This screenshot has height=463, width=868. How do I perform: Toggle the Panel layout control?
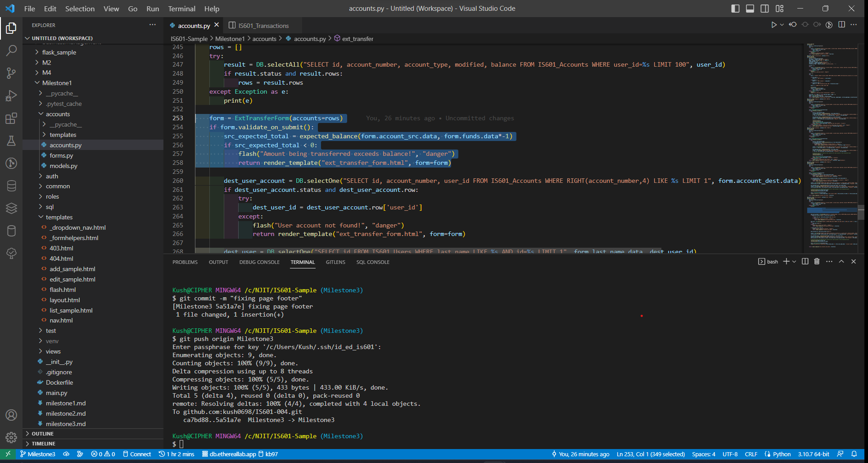750,8
